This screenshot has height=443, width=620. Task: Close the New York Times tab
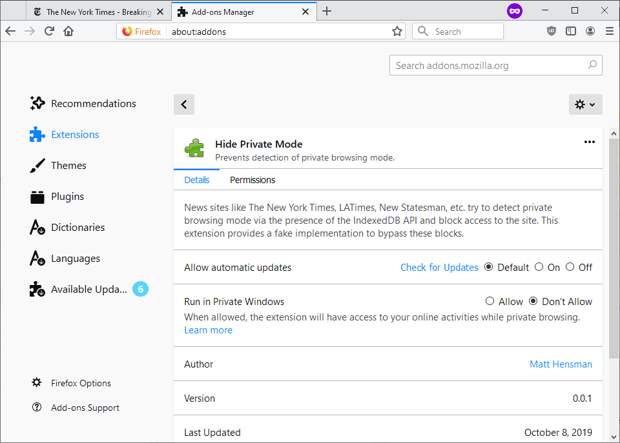tap(160, 12)
